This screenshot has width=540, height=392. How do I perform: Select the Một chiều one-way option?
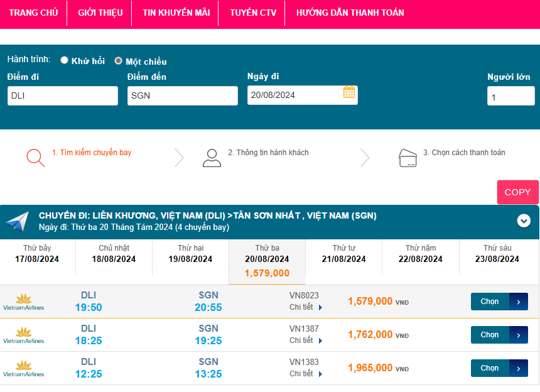point(118,61)
